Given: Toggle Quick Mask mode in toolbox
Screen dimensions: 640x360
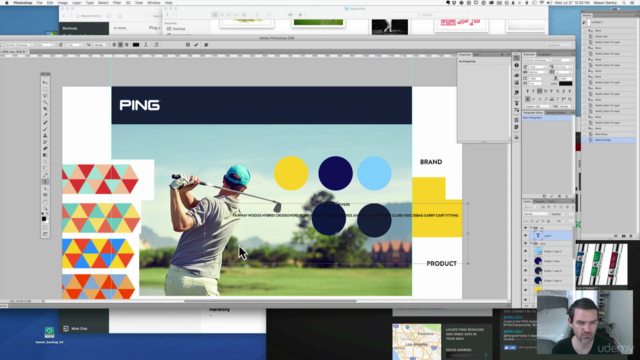Looking at the screenshot, I should (x=45, y=228).
